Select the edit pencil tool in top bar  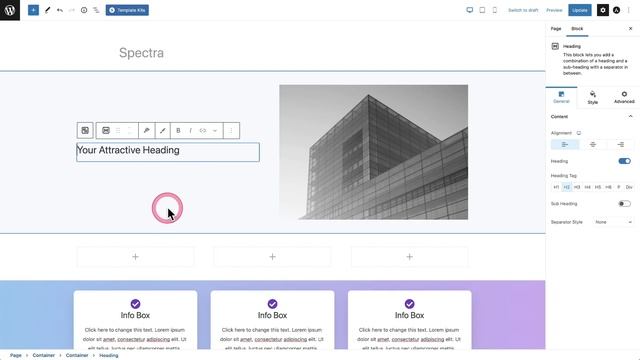tap(47, 10)
